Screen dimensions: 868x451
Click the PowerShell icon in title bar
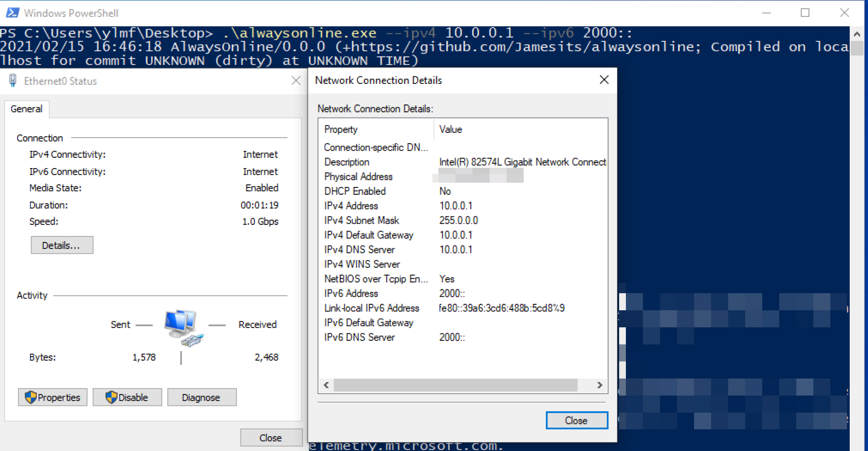click(12, 13)
